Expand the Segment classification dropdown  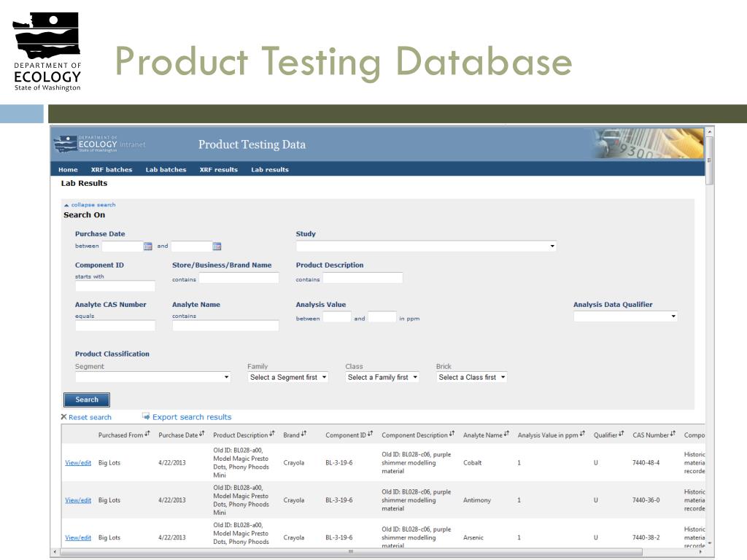(x=152, y=378)
